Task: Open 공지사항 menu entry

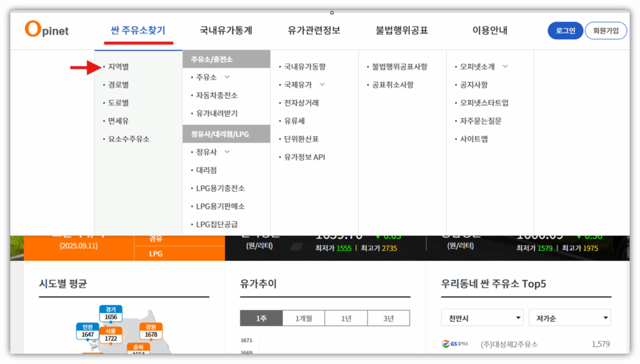Action: [x=474, y=85]
